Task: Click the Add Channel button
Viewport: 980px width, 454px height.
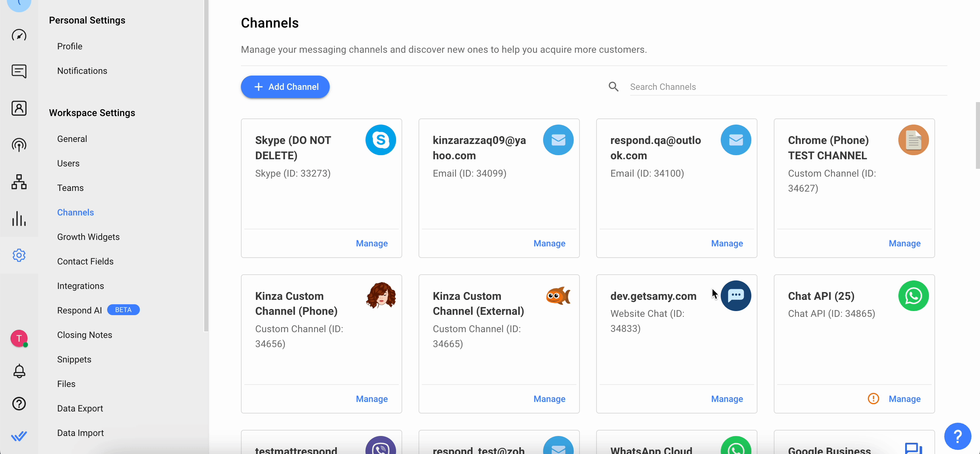Action: click(285, 87)
